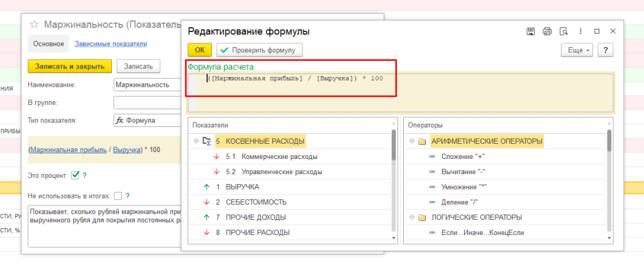Click the Показатели column header
This screenshot has width=644, height=267.
[289, 126]
